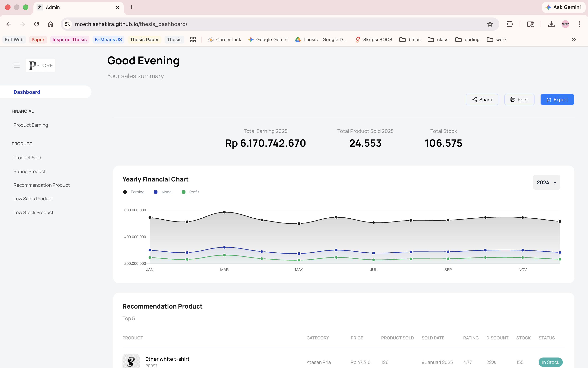Open Rating Product page
This screenshot has height=368, width=588.
[30, 172]
